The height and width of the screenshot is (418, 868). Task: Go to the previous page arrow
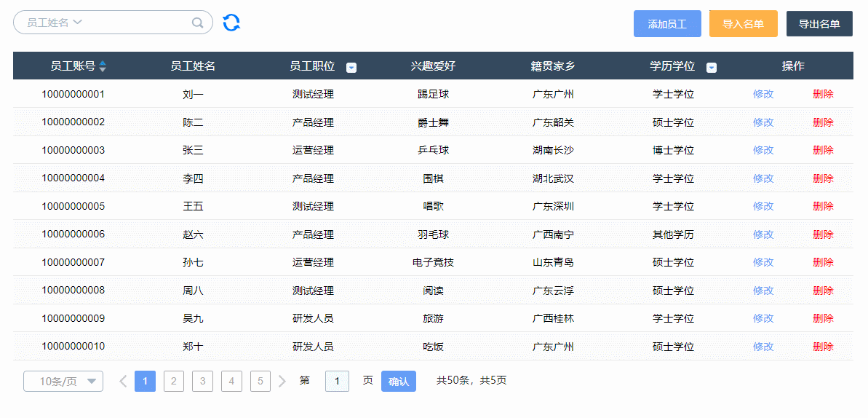124,381
